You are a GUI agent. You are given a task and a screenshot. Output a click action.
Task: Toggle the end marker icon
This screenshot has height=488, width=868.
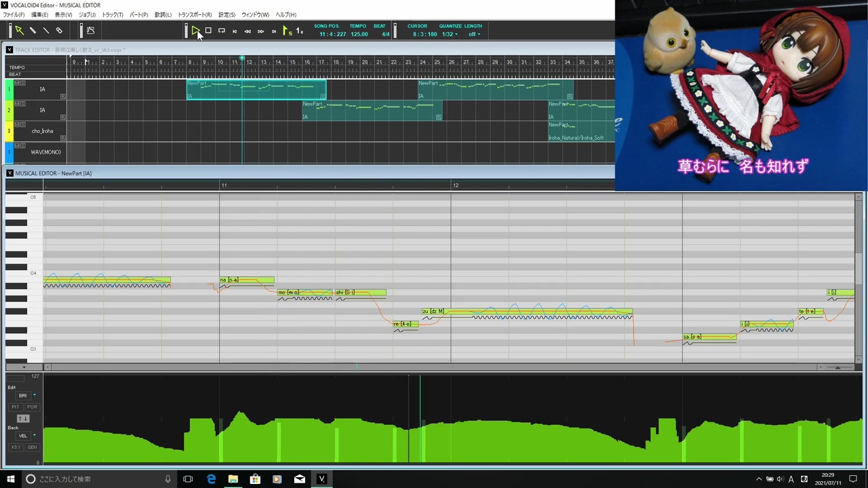[299, 31]
